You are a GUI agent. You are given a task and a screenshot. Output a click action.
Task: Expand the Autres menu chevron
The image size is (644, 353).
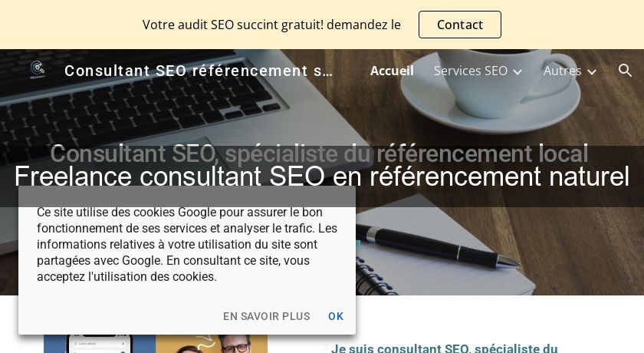(591, 71)
